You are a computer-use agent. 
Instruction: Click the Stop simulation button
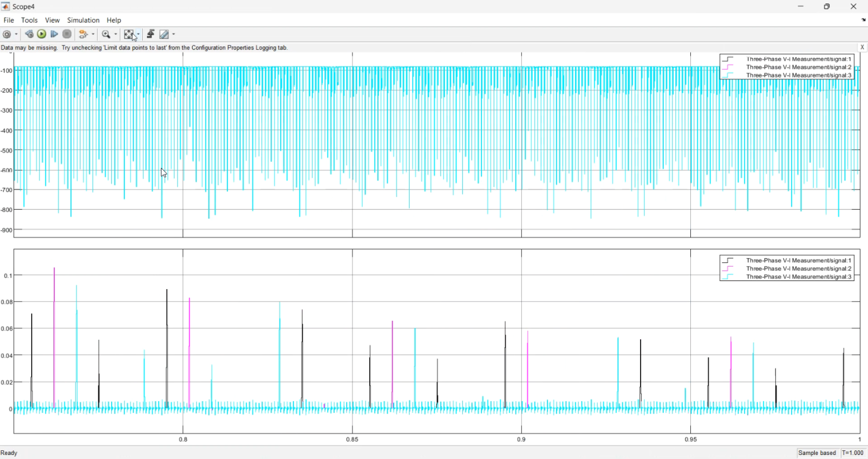pos(67,35)
